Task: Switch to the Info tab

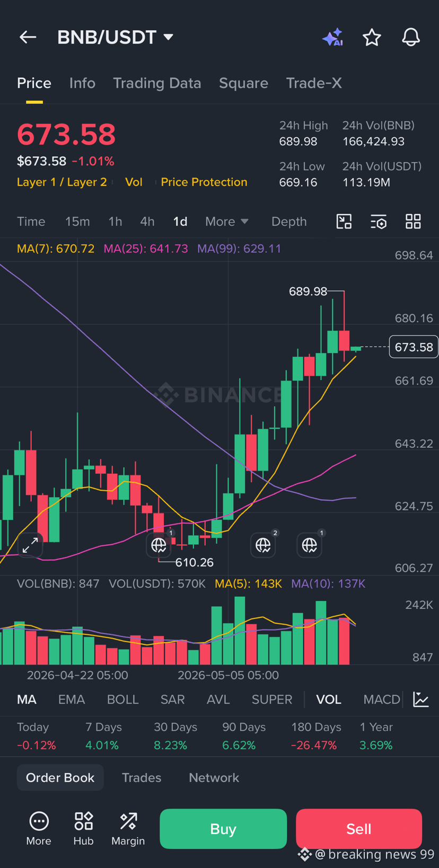Action: pyautogui.click(x=82, y=83)
